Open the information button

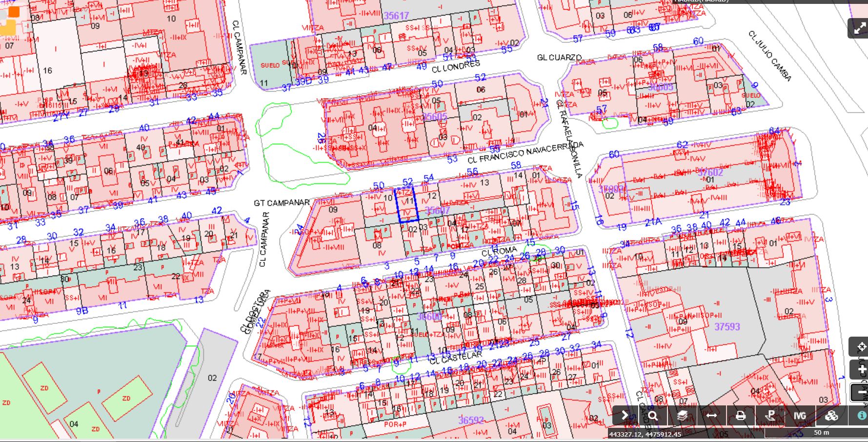pyautogui.click(x=861, y=416)
